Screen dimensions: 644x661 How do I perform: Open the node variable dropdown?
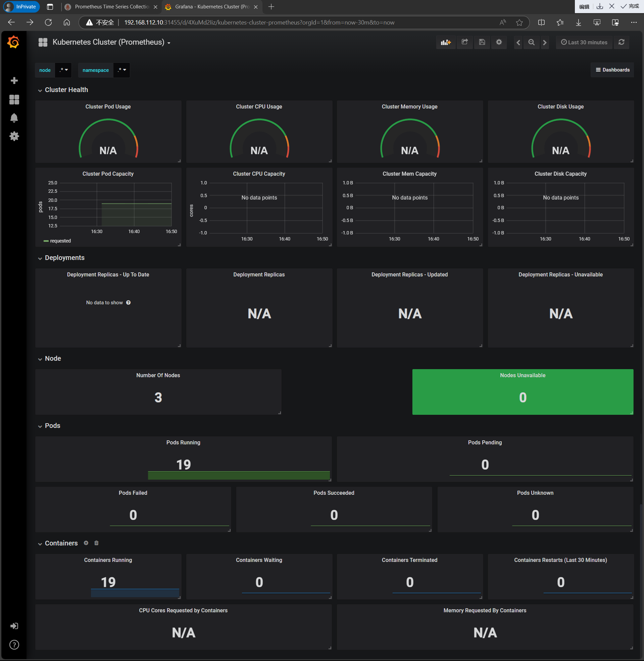(63, 70)
